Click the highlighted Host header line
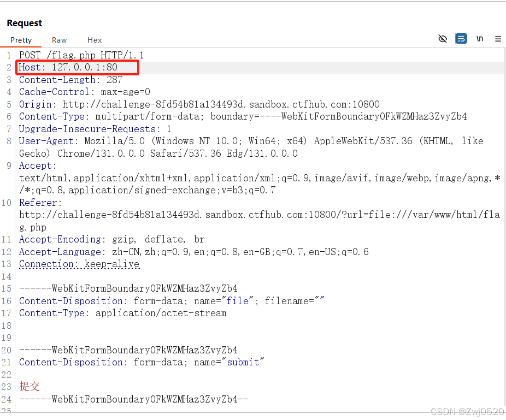Screen dimensions: 506x420 coord(77,67)
